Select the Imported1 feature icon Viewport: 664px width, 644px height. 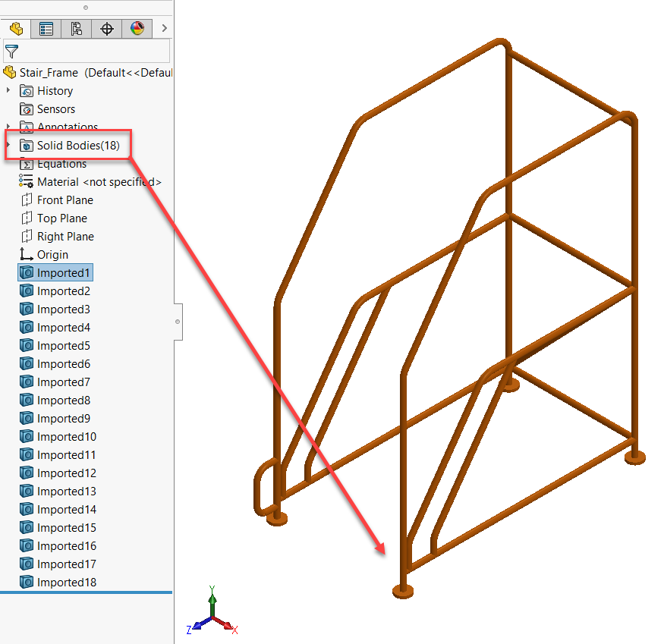pyautogui.click(x=27, y=272)
